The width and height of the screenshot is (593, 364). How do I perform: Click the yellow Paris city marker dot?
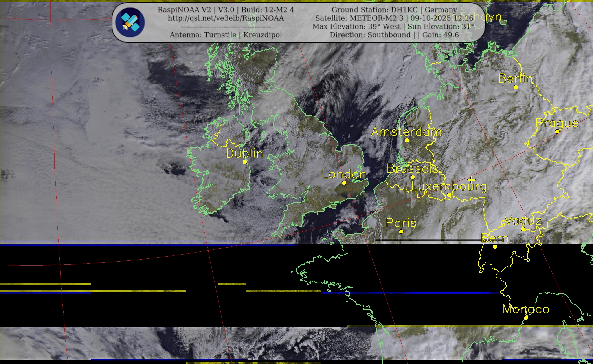coord(401,232)
